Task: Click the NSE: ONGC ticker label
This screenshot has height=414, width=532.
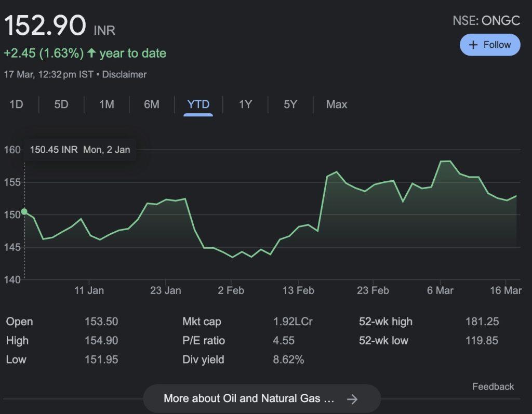Action: pos(486,21)
